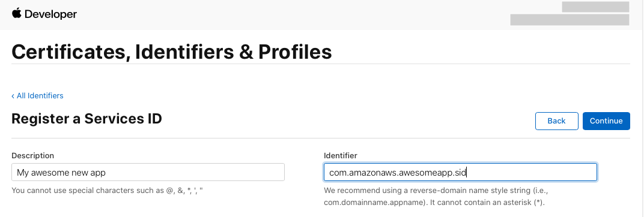Image resolution: width=644 pixels, height=217 pixels.
Task: Click the back chevron beside All Identifiers
Action: tap(13, 96)
